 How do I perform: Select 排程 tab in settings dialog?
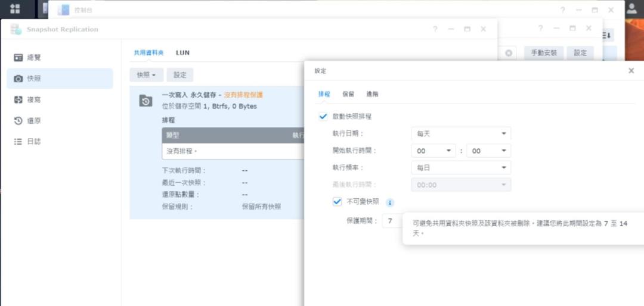coord(324,94)
